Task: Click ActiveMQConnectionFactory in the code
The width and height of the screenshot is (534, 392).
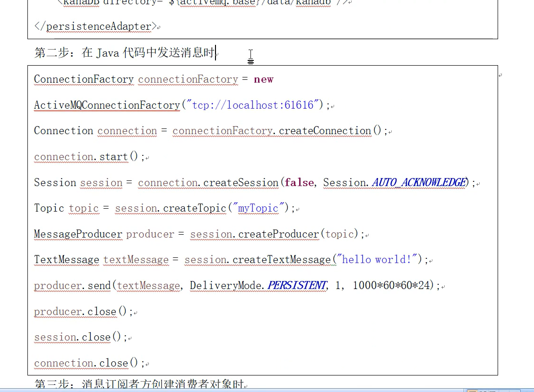Action: [x=107, y=105]
